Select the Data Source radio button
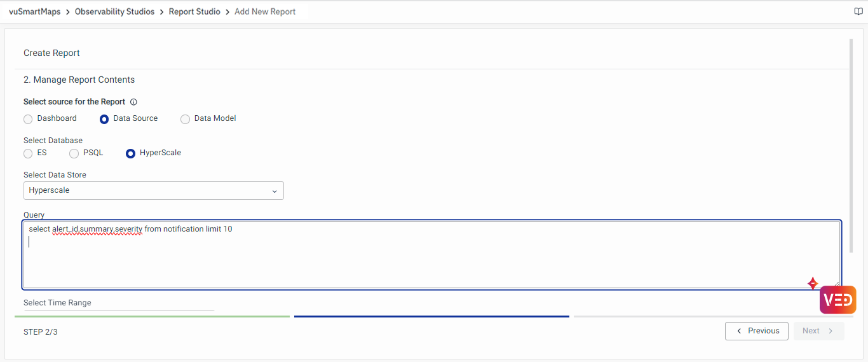This screenshot has height=362, width=868. [104, 119]
